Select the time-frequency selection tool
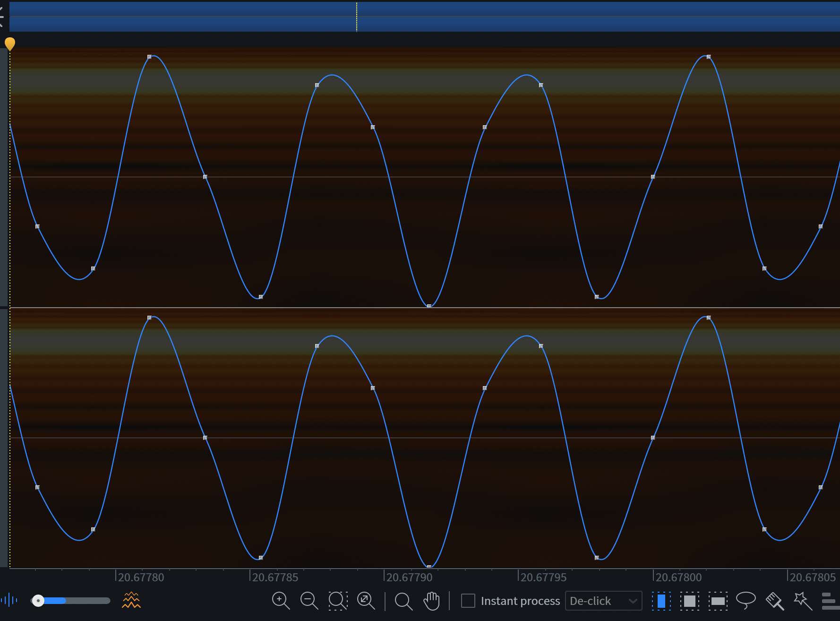 point(690,601)
